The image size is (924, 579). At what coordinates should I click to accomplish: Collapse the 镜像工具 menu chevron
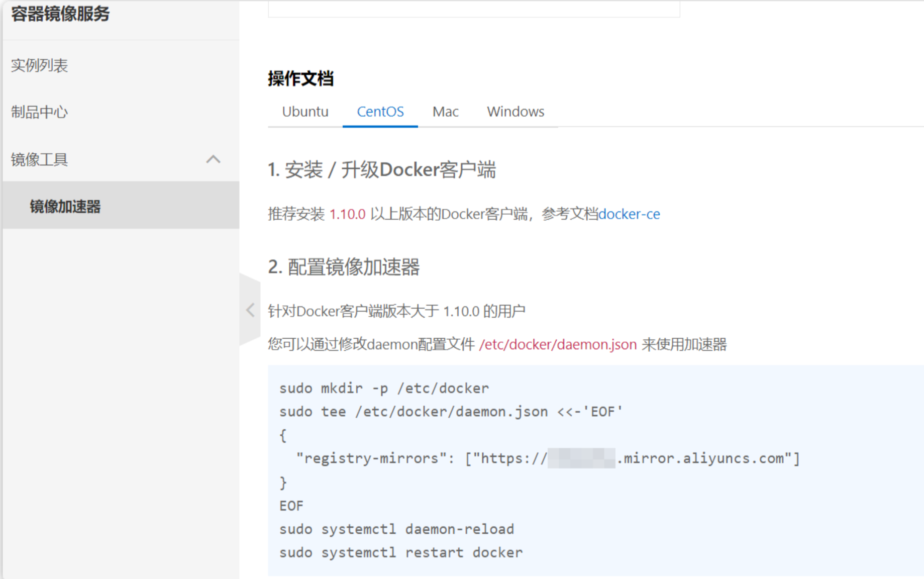point(213,159)
